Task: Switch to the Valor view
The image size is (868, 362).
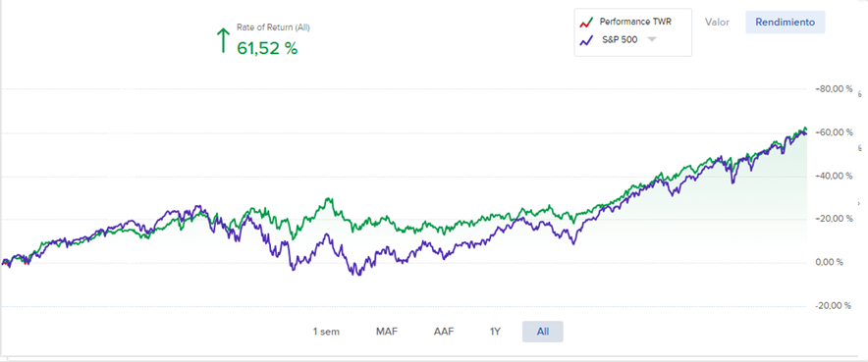Action: coord(717,23)
